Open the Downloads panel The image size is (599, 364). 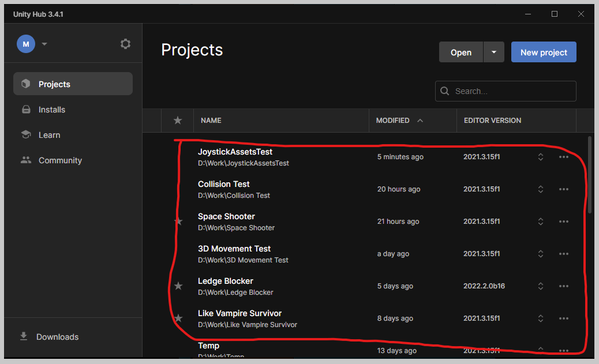coord(57,337)
